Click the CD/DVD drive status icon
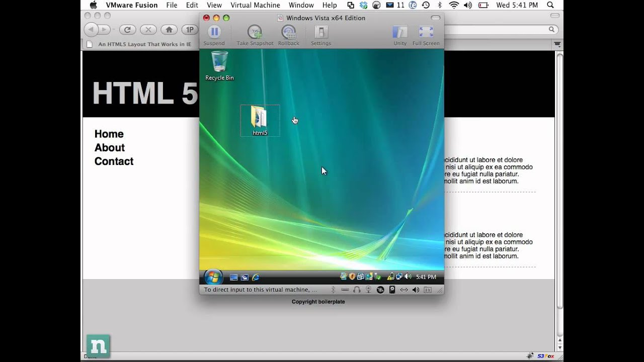 pyautogui.click(x=380, y=290)
